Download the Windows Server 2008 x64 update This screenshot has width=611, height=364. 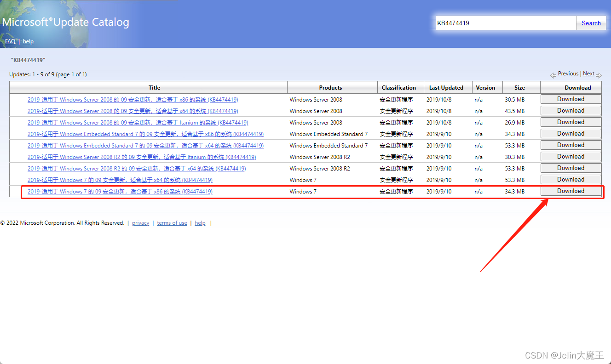pos(571,111)
